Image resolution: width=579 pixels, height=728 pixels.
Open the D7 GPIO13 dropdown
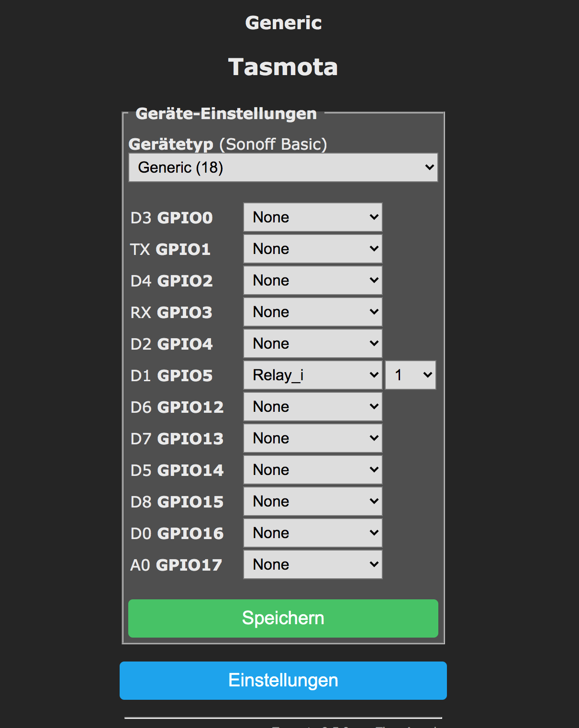click(x=312, y=438)
